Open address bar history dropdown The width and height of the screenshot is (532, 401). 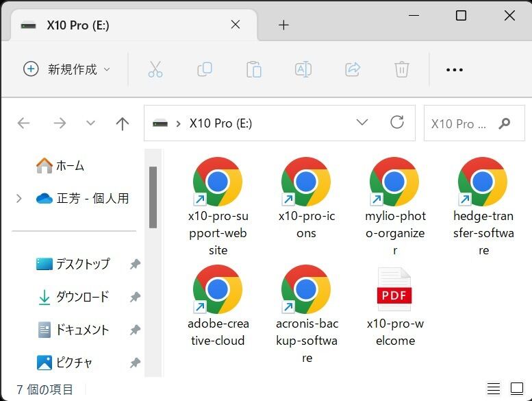click(362, 122)
